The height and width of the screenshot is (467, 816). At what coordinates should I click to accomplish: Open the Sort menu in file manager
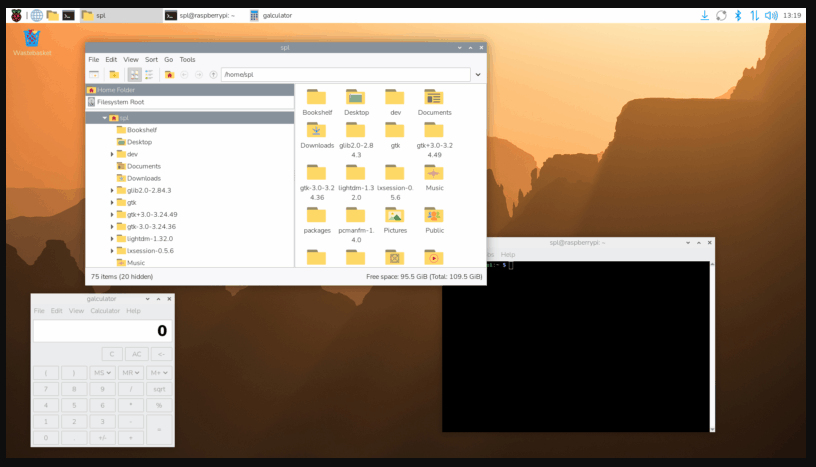(150, 59)
